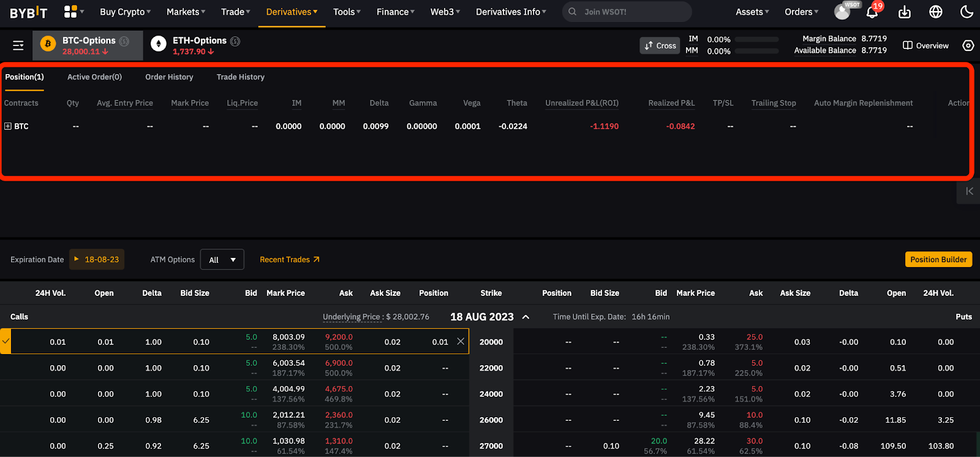Viewport: 980px width, 457px height.
Task: Tick the checkbox on the 20000 strike row
Action: 6,342
